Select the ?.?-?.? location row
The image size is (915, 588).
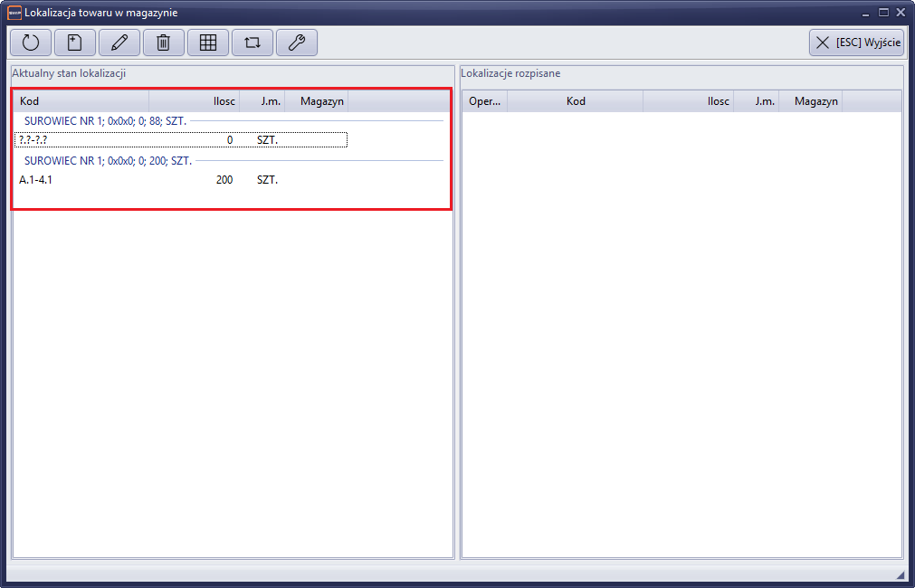[181, 140]
